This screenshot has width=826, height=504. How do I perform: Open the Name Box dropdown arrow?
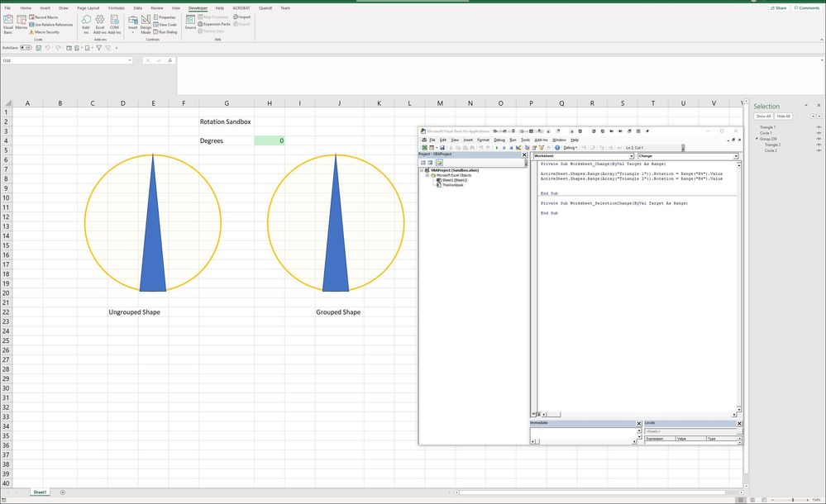point(130,60)
